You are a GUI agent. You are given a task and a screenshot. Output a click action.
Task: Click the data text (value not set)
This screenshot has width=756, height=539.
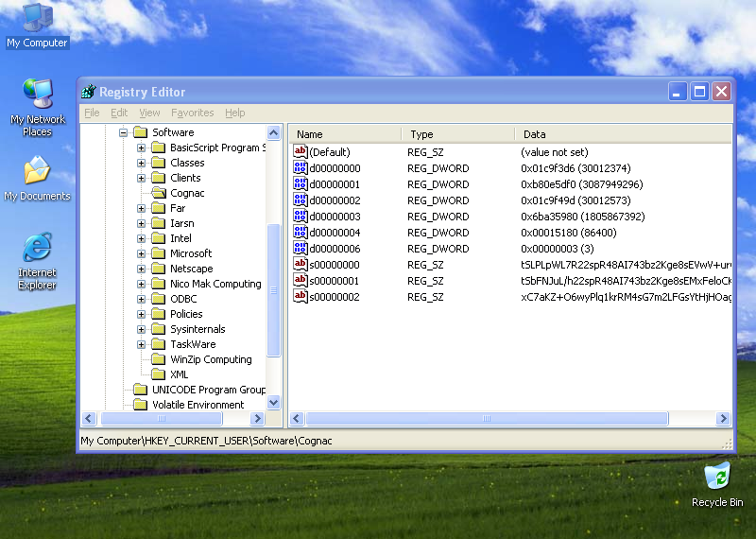(x=555, y=152)
